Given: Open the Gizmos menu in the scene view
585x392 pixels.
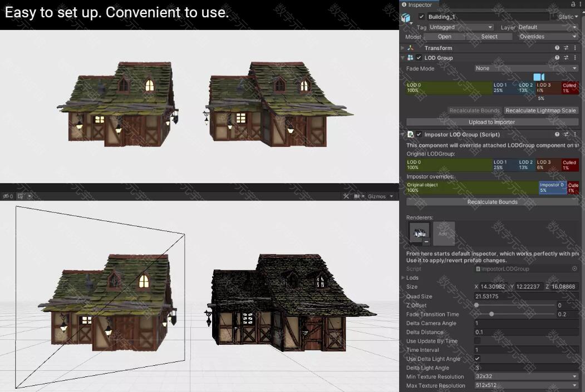Looking at the screenshot, I should pos(380,196).
